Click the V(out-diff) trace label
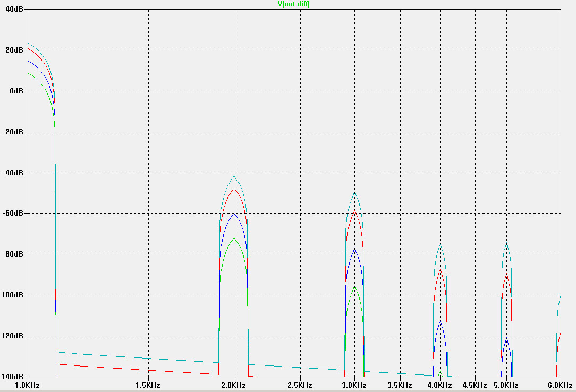 [x=293, y=4]
